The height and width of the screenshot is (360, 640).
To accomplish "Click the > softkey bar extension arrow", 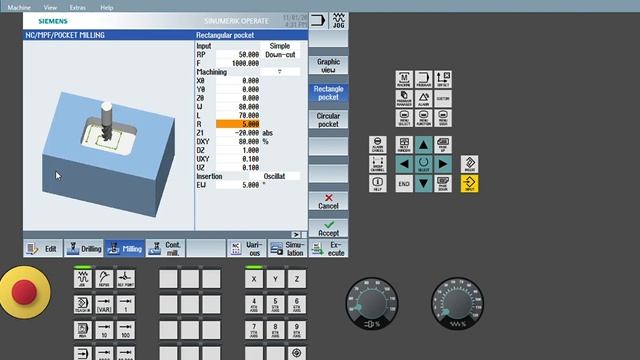I will point(296,235).
